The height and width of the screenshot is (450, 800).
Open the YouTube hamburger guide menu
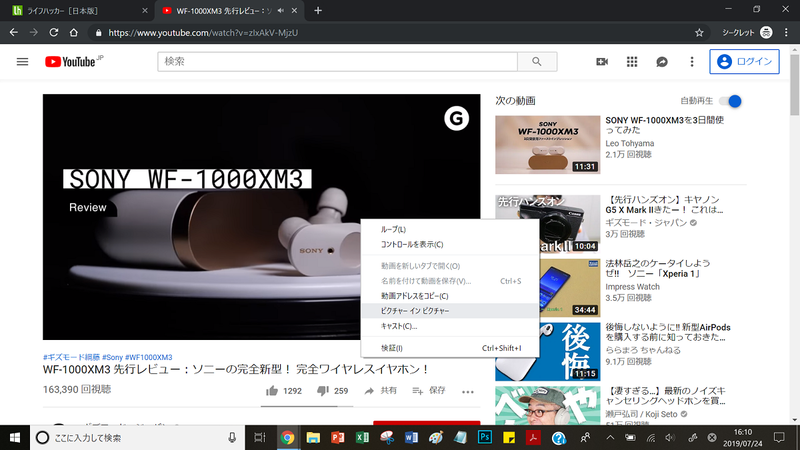[x=22, y=62]
